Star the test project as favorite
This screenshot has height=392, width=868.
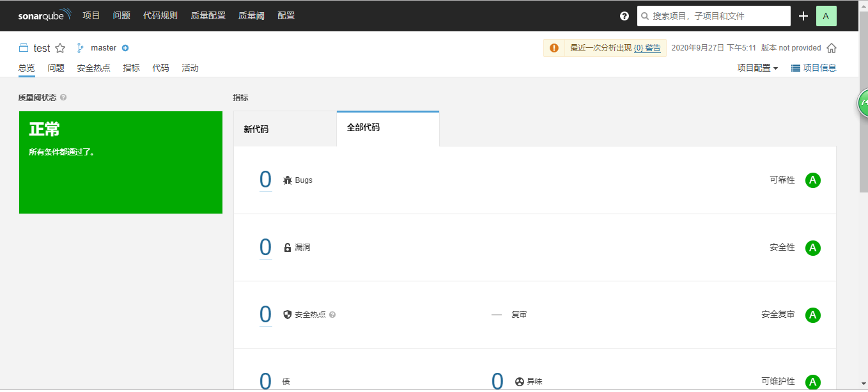pos(60,48)
